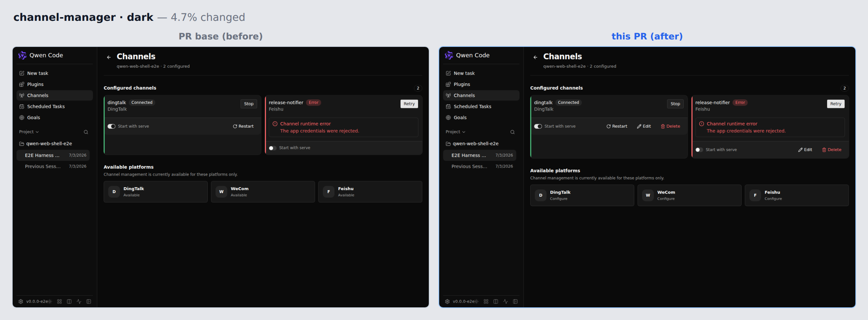Screen dimensions: 868x320
Task: Open Scheduled Tasks in after panel sidebar
Action: tap(481, 106)
